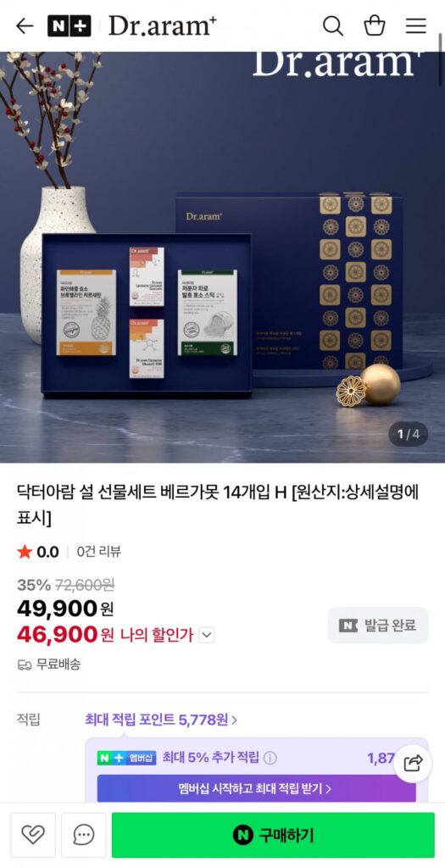445x868 pixels.
Task: Add product to wishlist heart icon
Action: pyautogui.click(x=33, y=835)
